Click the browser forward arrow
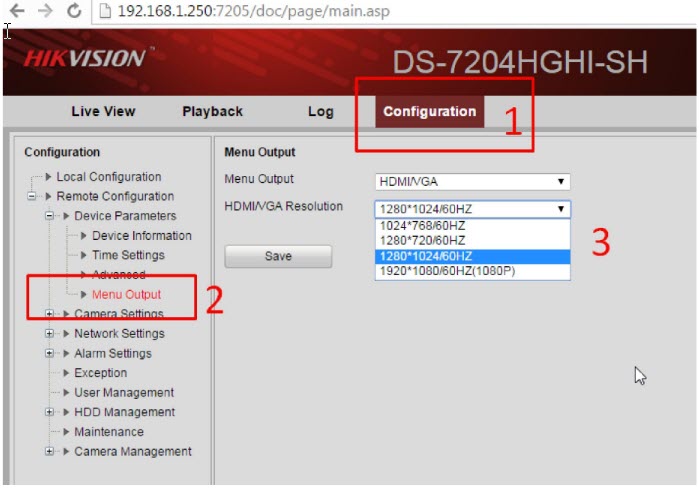 pos(44,12)
